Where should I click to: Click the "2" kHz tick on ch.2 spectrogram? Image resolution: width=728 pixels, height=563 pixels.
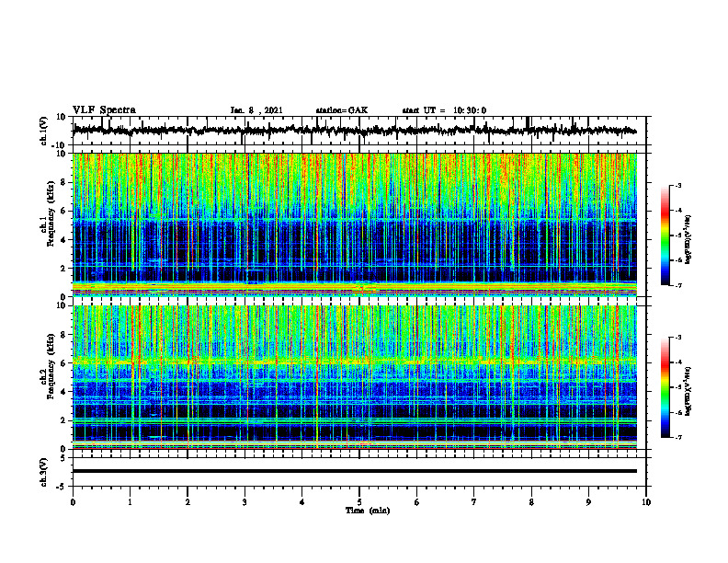click(64, 420)
